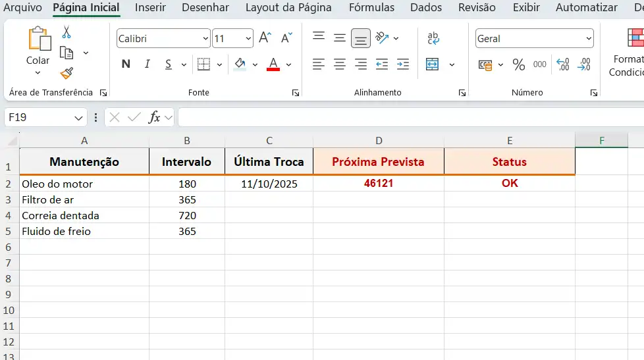Click the Cut scissors icon
Screen dimensions: 644x360
(66, 32)
